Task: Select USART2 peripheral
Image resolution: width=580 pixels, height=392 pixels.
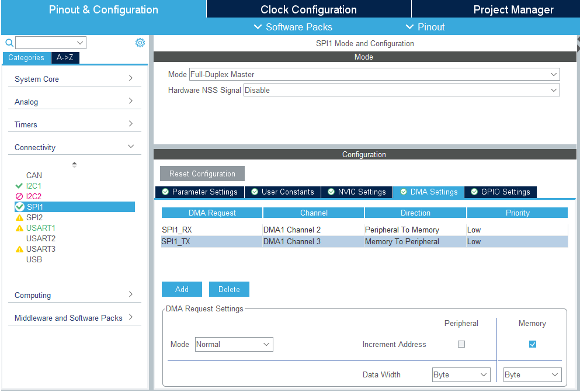Action: (41, 238)
